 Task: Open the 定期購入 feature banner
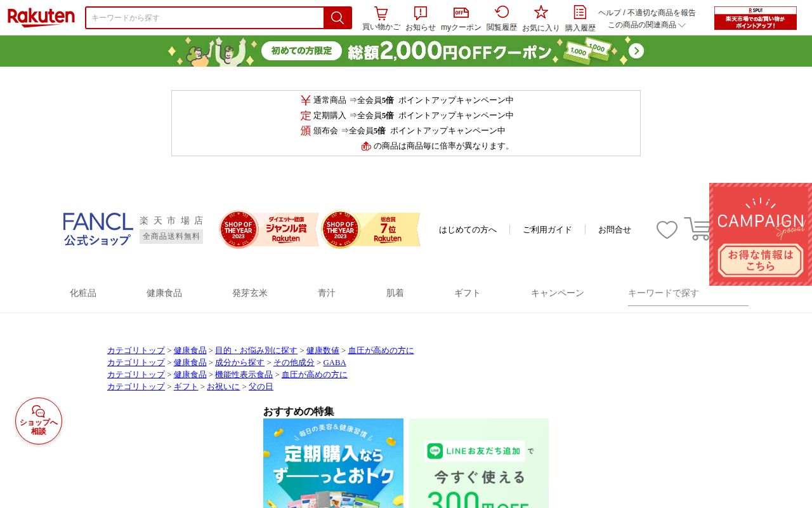point(333,463)
